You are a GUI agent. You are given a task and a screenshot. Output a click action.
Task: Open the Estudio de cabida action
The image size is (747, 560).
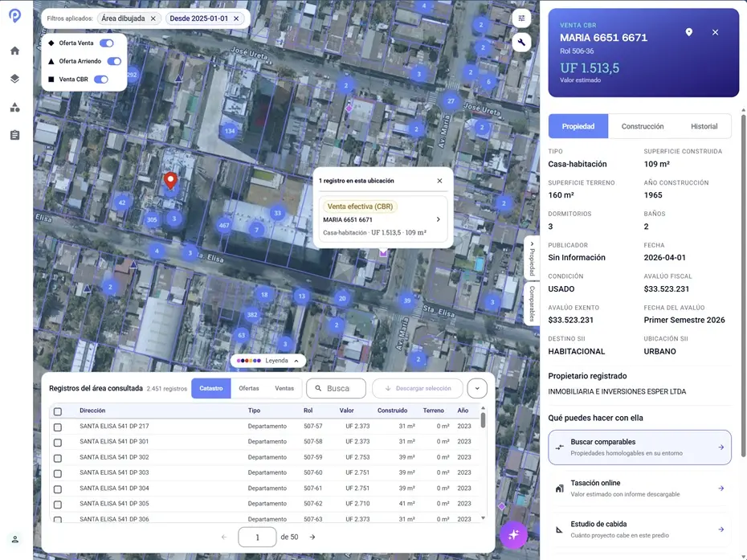pos(639,529)
